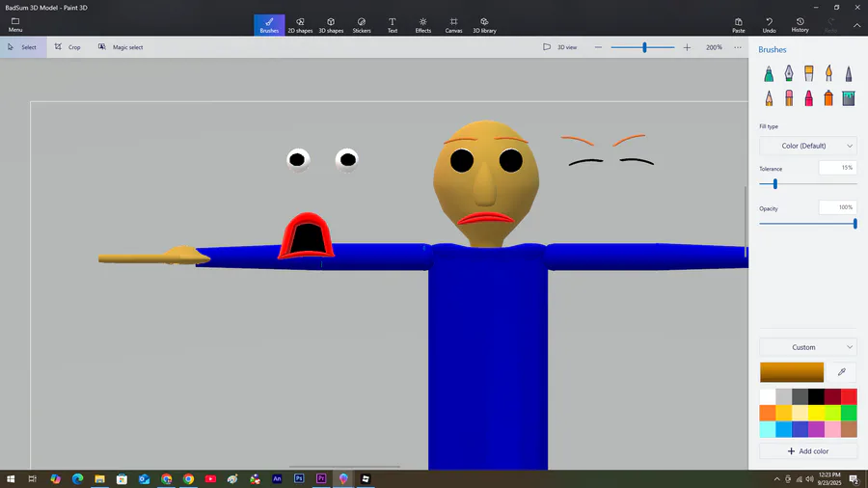Image resolution: width=868 pixels, height=488 pixels.
Task: Select the Crayon tool
Action: (809, 98)
